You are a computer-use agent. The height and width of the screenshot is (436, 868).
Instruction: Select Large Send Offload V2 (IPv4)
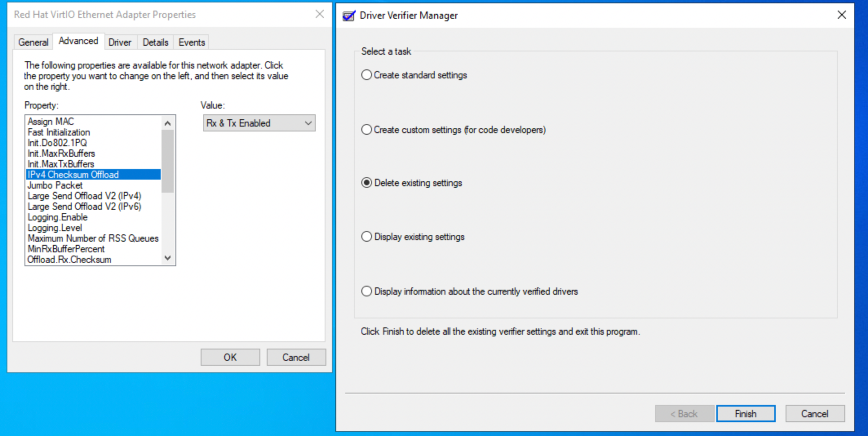tap(93, 196)
